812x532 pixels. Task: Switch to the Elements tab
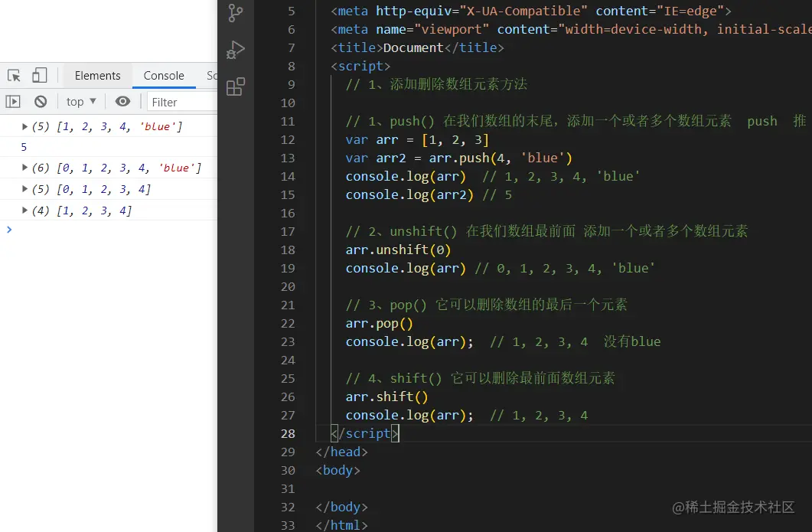pos(97,76)
